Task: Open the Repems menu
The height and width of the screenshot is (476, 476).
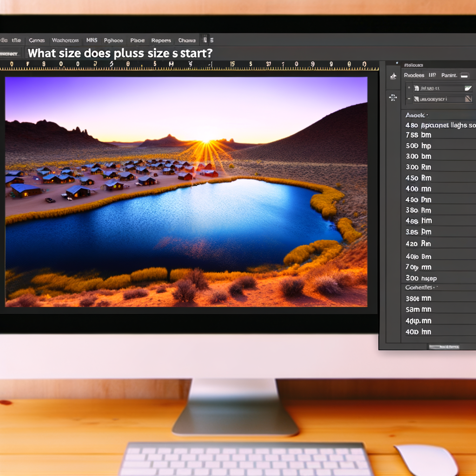Action: coord(161,40)
